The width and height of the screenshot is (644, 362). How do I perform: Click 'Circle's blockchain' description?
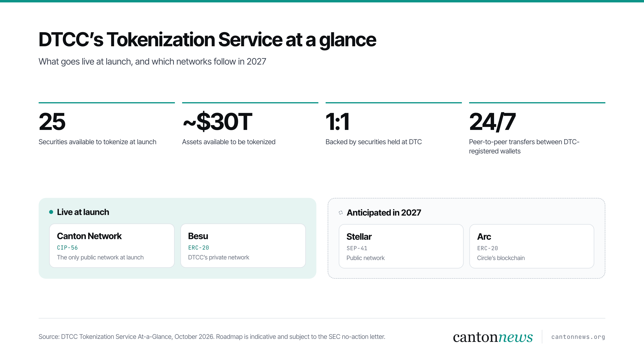coord(501,258)
